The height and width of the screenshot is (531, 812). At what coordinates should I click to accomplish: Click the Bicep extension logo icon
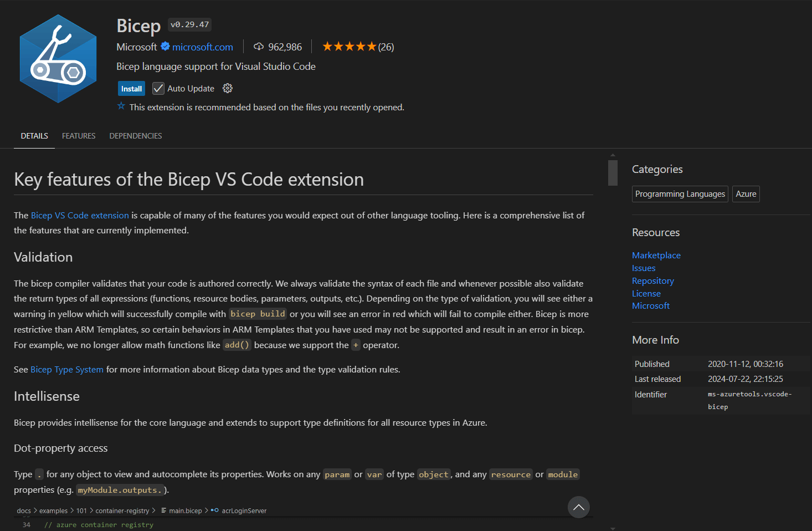pos(58,59)
